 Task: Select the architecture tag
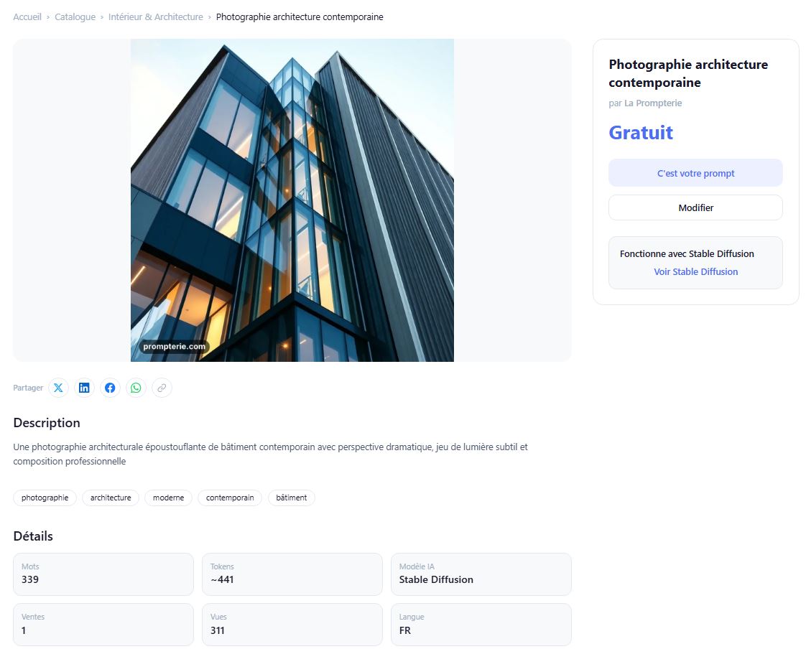[x=111, y=498]
